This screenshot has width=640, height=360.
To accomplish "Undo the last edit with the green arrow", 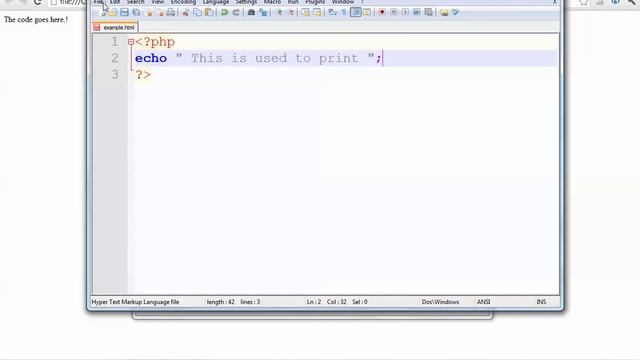I will tap(224, 13).
